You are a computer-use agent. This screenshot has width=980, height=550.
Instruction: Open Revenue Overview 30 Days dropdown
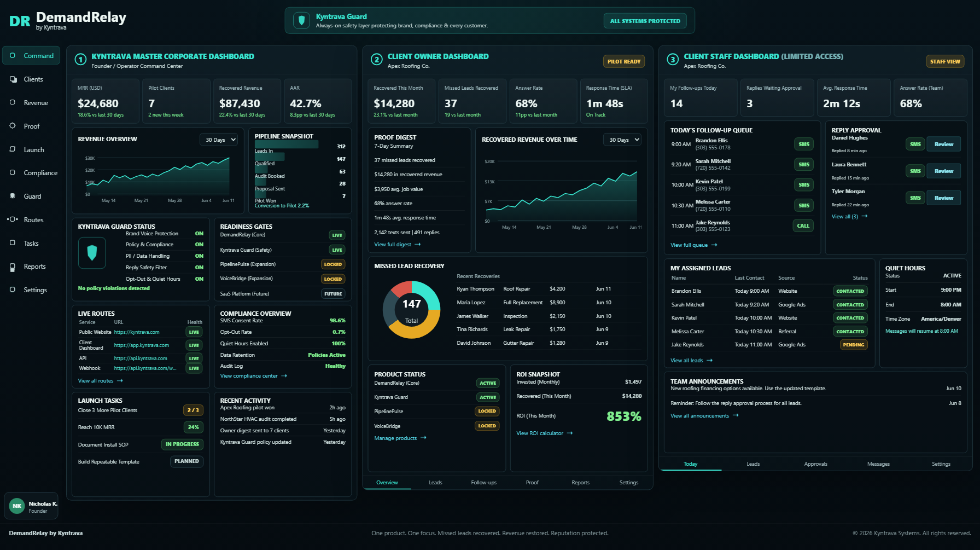[x=219, y=140]
